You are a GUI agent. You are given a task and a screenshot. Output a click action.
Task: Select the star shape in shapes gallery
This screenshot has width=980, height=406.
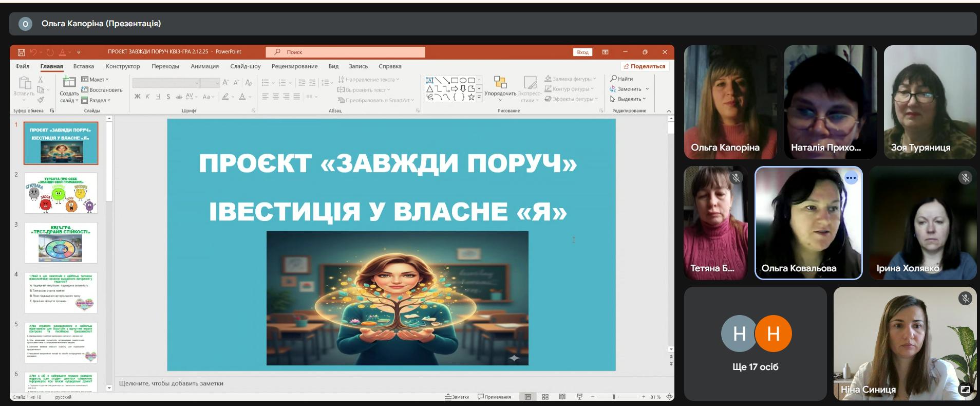(471, 97)
